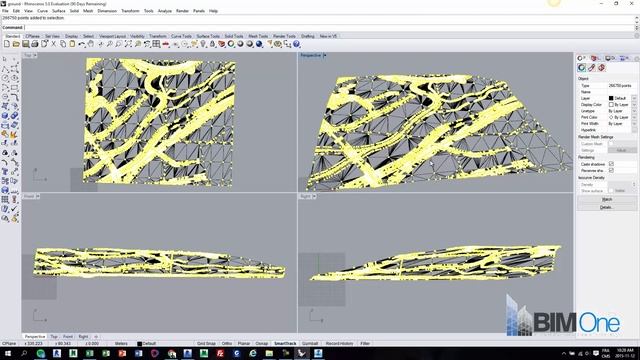
Task: Toggle SmartTrack in status bar
Action: click(285, 344)
